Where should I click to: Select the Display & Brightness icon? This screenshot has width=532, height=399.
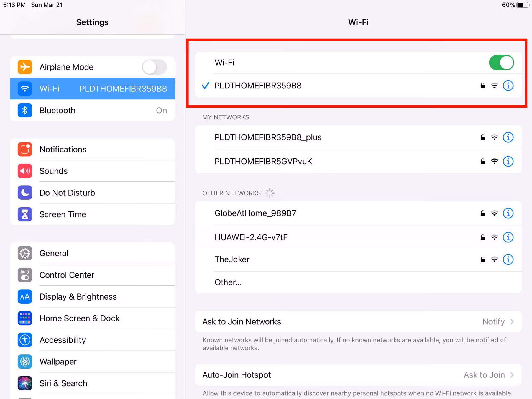point(25,296)
